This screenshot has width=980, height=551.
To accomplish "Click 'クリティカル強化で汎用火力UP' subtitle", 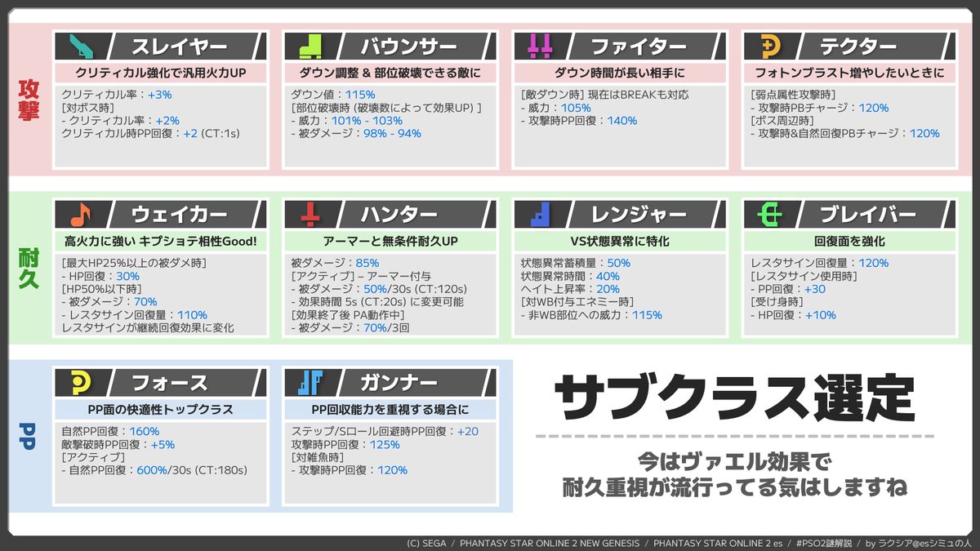I will (x=161, y=73).
